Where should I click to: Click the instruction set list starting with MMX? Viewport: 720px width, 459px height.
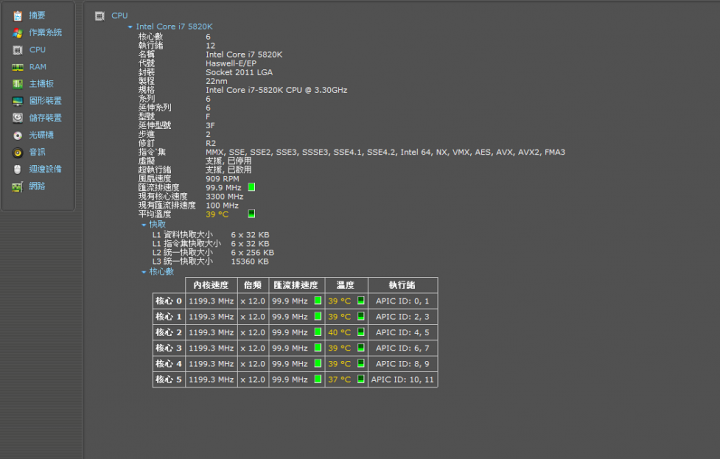[385, 152]
